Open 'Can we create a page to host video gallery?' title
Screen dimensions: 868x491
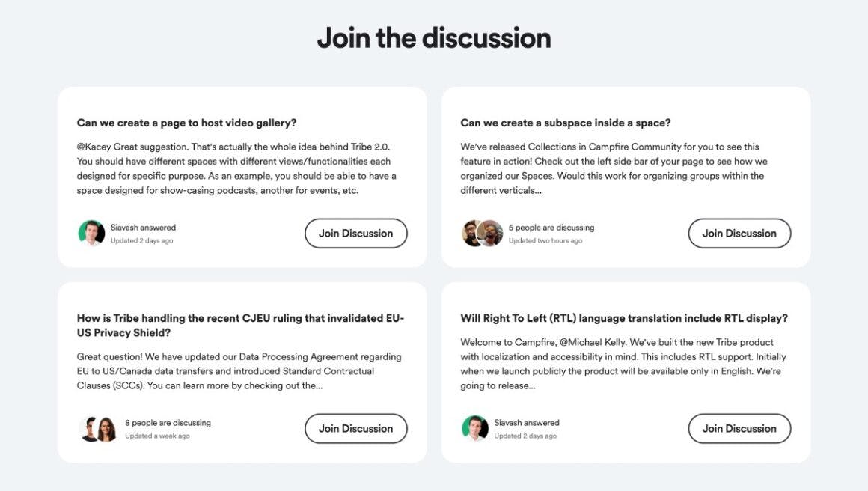tap(186, 123)
